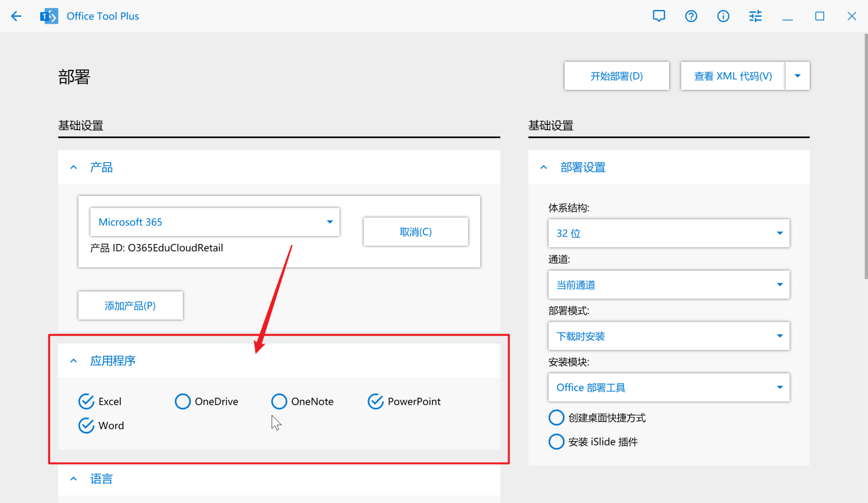Screen dimensions: 868x503
Task: Uncheck the Word application
Action: click(101, 425)
